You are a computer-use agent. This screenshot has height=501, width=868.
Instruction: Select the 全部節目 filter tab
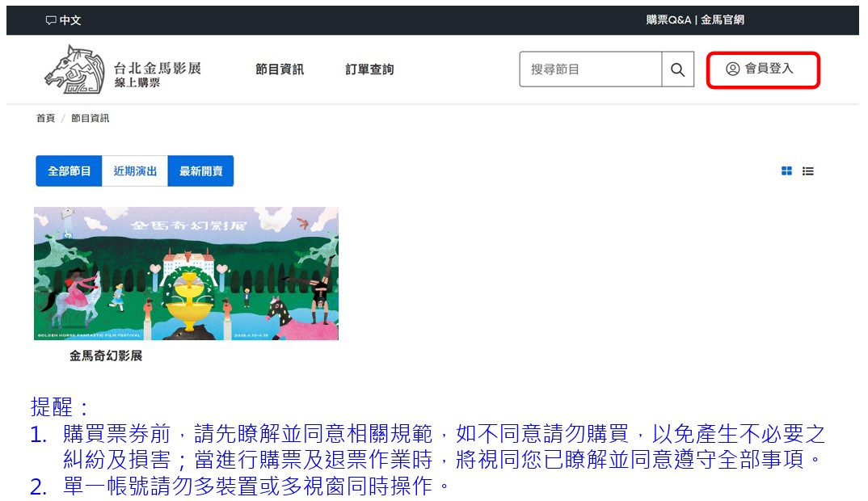69,171
